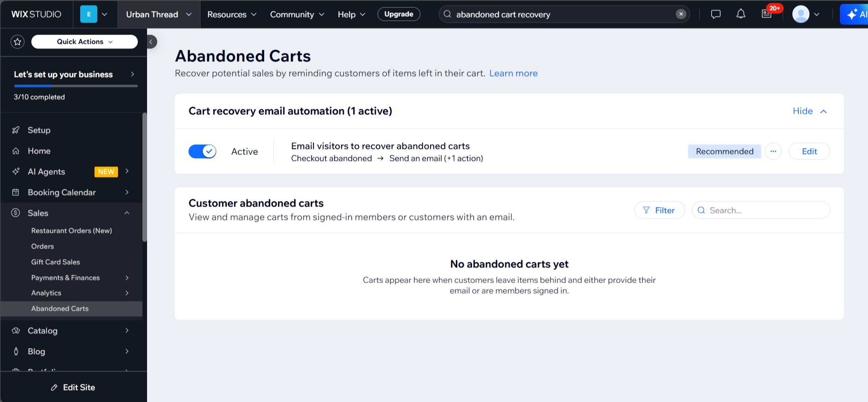Select Abandoned Carts in sidebar
Screen dimensions: 868x402
coord(71,308)
